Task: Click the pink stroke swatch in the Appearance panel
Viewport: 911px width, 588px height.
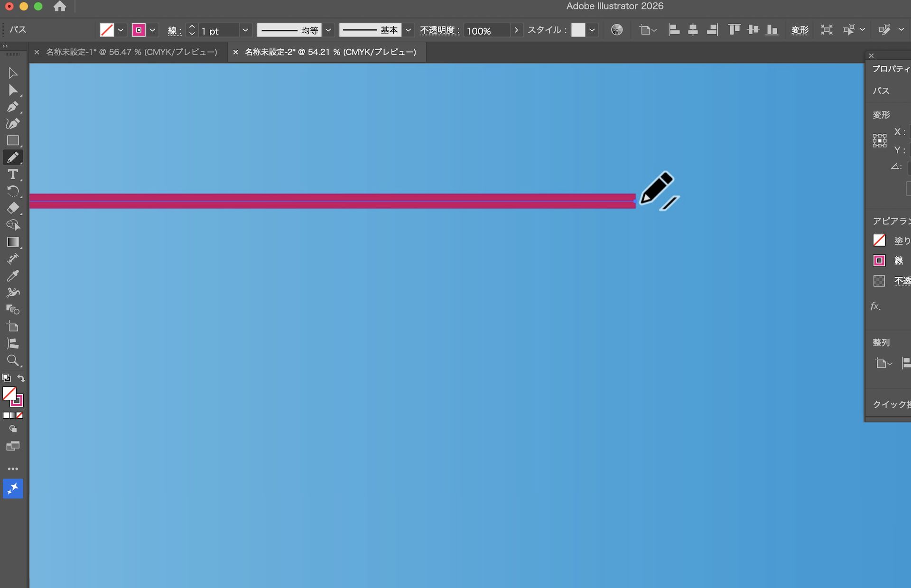Action: click(x=879, y=260)
